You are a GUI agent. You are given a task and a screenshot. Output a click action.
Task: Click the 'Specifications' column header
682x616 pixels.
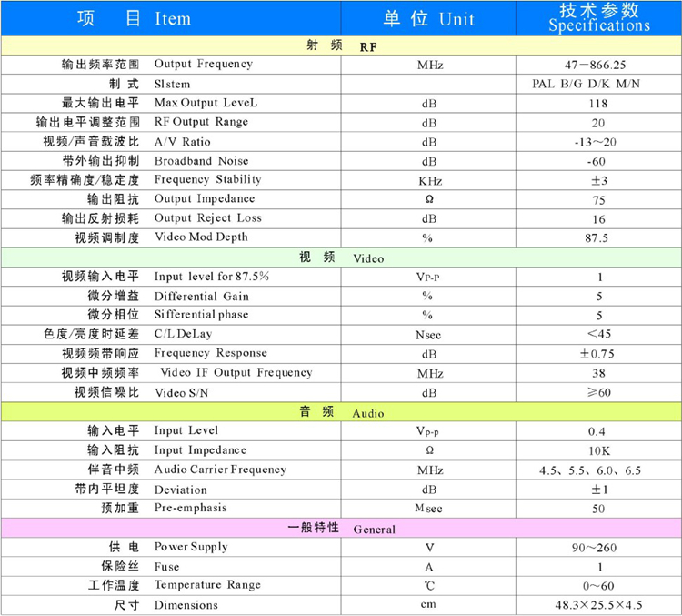point(598,18)
